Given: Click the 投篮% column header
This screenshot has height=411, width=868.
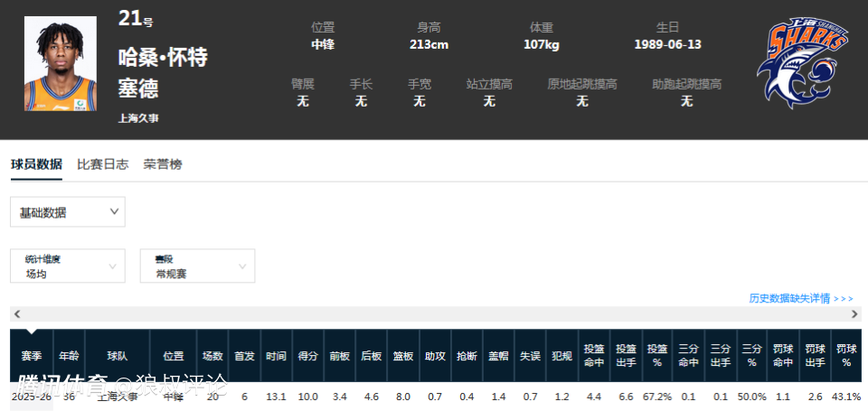Looking at the screenshot, I should pyautogui.click(x=656, y=356).
